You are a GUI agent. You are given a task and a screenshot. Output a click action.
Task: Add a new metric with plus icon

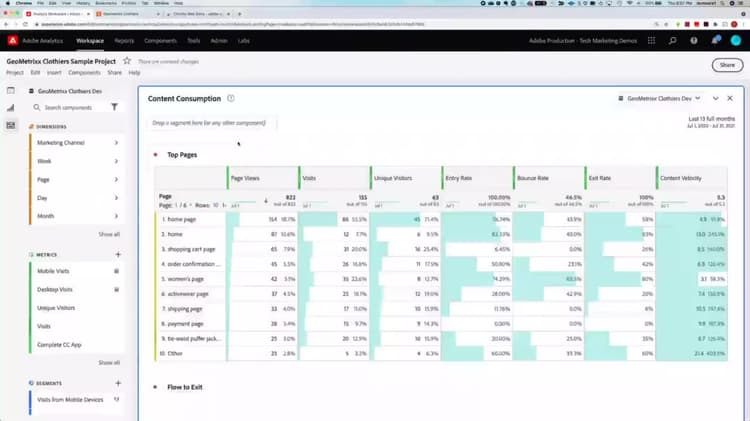click(x=118, y=255)
